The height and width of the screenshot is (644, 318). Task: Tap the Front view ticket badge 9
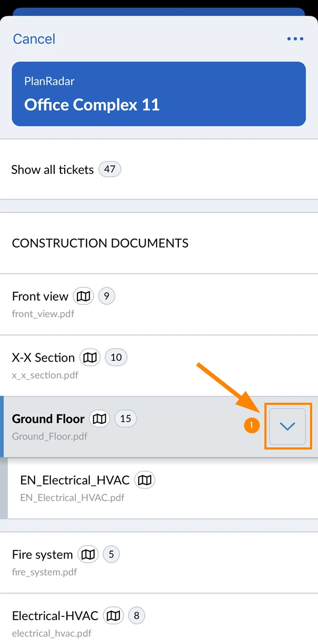pos(107,296)
